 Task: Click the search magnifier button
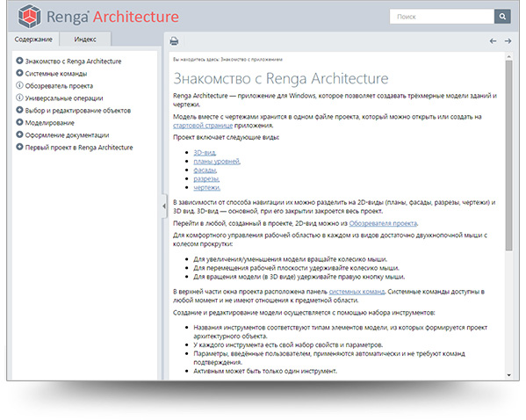click(x=502, y=16)
